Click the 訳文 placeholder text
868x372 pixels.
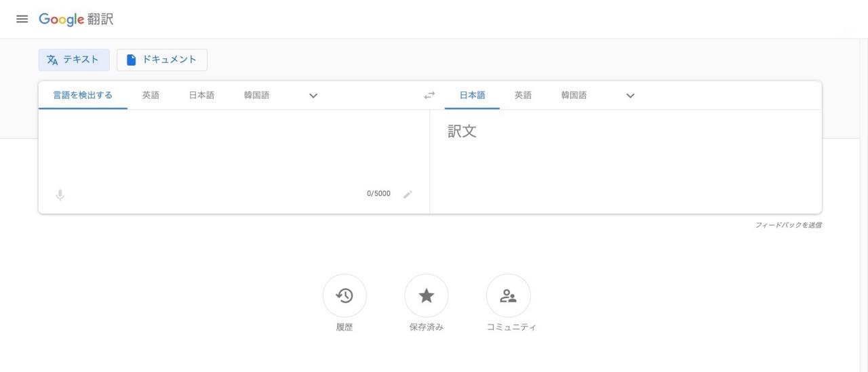462,131
